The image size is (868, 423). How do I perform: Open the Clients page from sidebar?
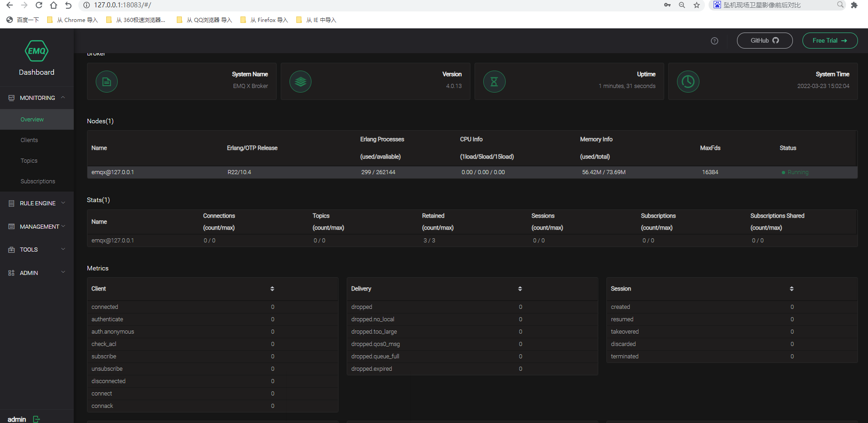29,140
